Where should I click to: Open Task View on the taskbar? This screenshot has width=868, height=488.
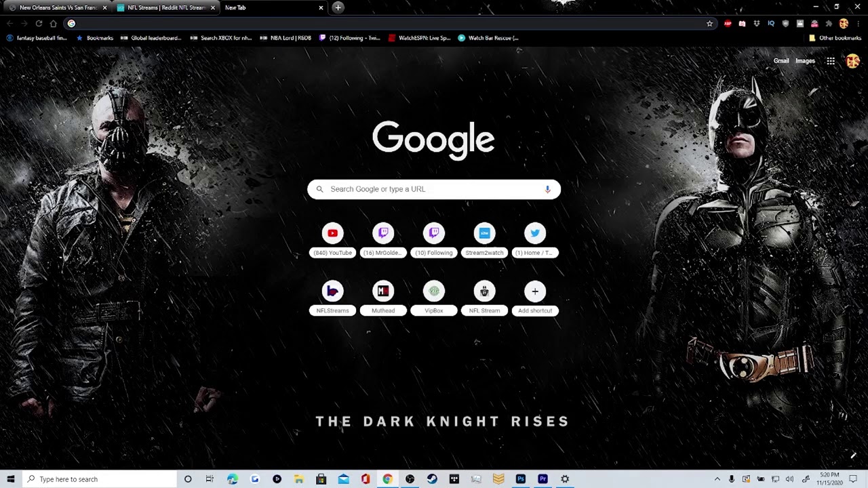point(210,479)
